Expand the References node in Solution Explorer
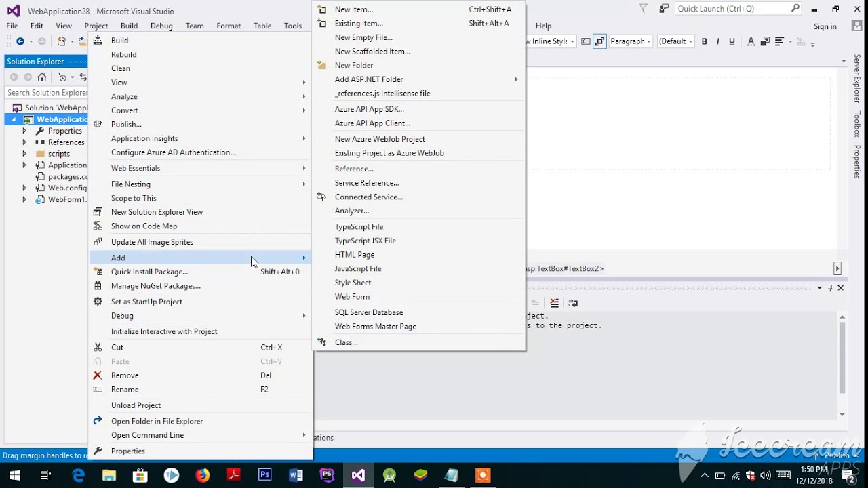The image size is (868, 488). (24, 142)
